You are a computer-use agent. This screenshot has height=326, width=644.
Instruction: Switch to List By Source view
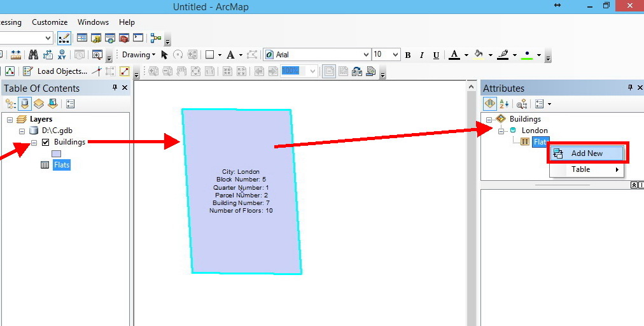[x=25, y=104]
